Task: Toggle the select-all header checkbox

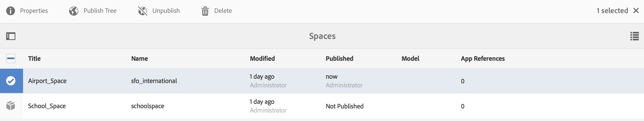Action: 11,58
